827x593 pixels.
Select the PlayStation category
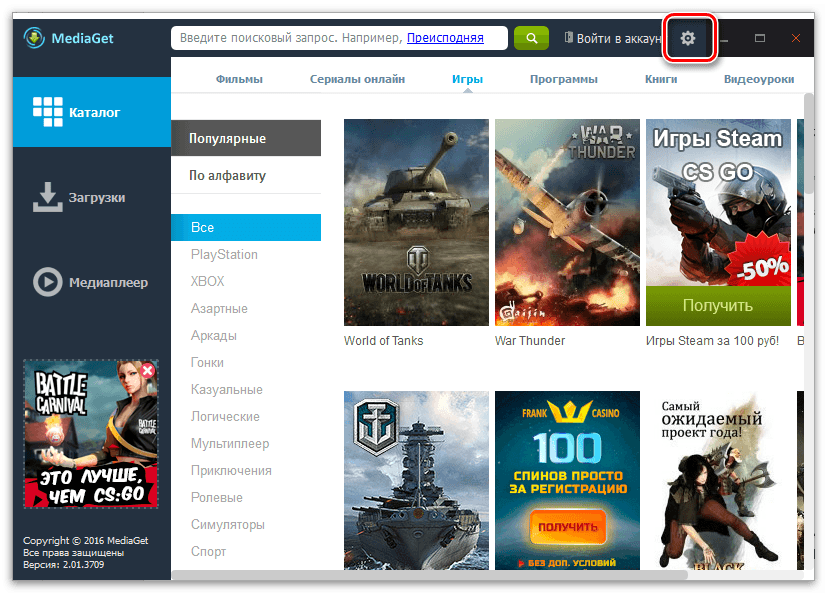[224, 254]
